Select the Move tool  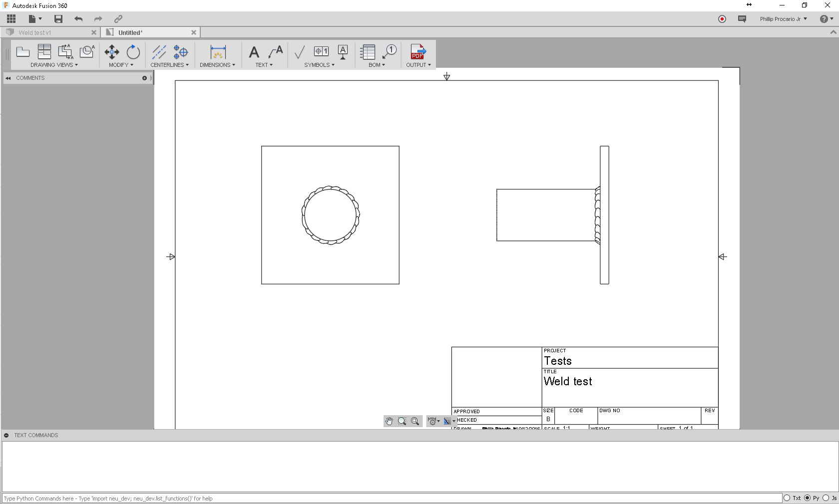click(112, 52)
